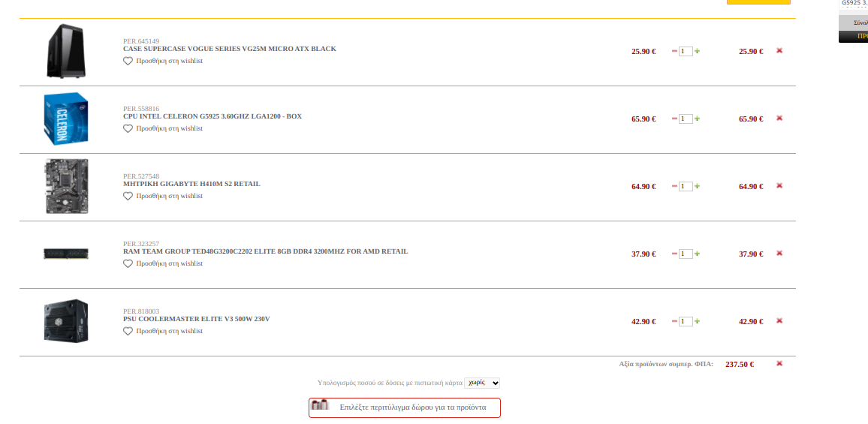
Task: Add PSU COOLERMASTER to wishlist via text link
Action: coord(170,331)
